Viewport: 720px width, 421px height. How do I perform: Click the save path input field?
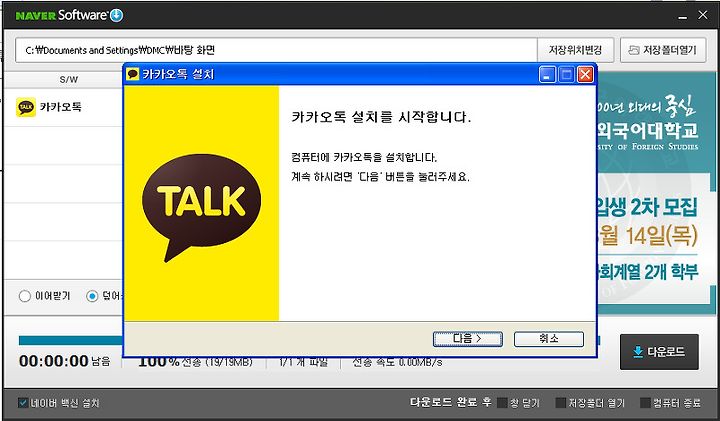[x=276, y=50]
